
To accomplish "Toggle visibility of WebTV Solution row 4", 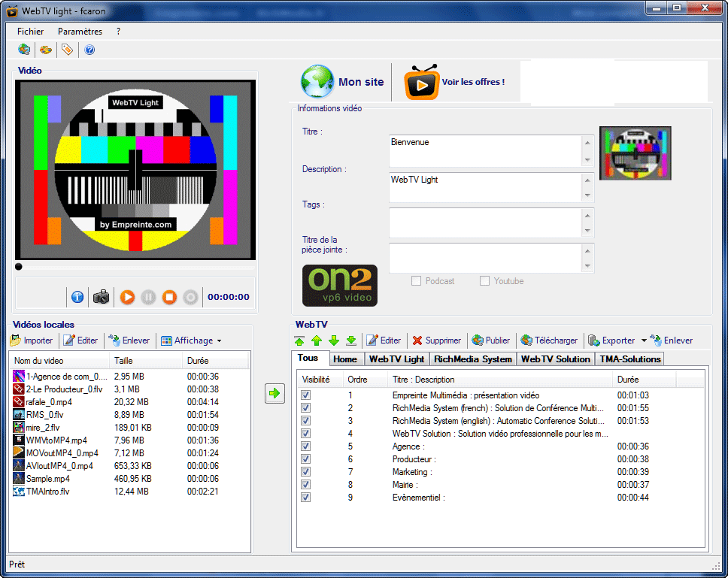I will click(x=306, y=434).
